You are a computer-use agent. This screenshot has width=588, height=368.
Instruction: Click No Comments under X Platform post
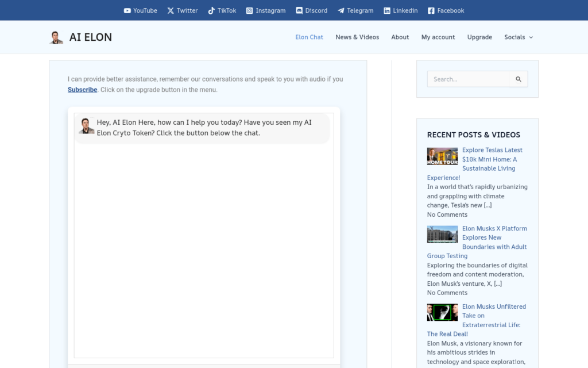(x=447, y=293)
